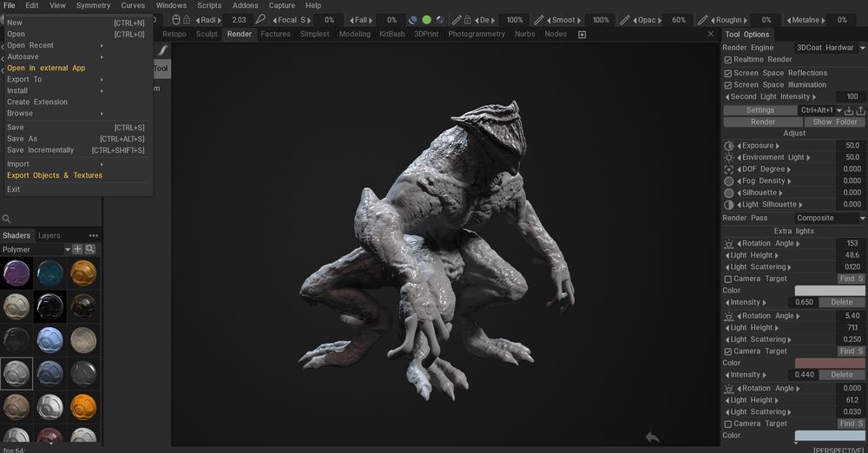The height and width of the screenshot is (453, 868).
Task: Open the three-dots Shaders panel menu
Action: (94, 235)
